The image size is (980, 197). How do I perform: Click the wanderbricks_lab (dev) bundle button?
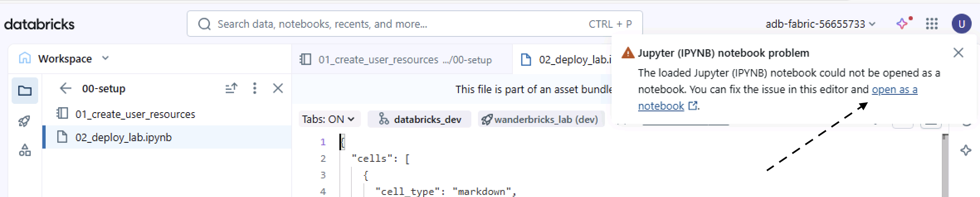[x=541, y=119]
